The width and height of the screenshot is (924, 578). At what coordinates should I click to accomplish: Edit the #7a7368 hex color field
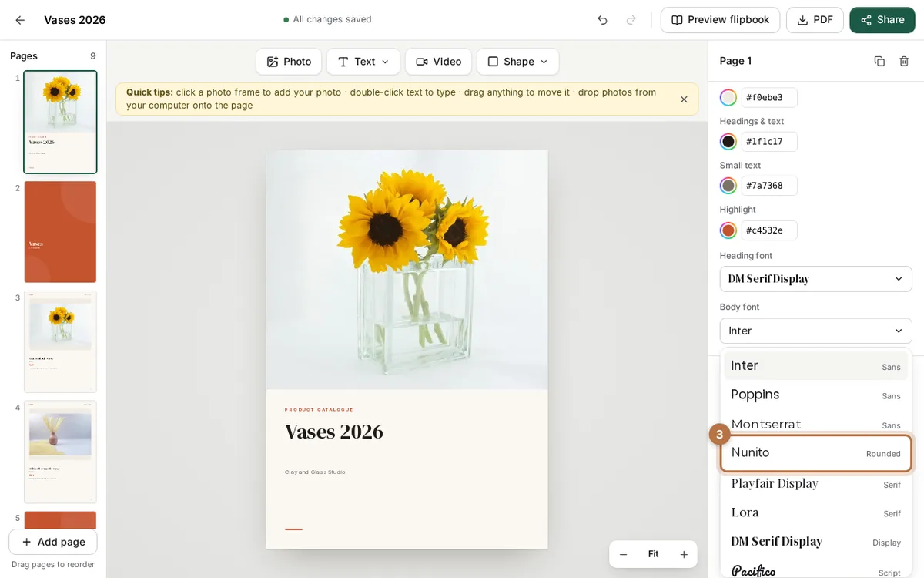(769, 186)
